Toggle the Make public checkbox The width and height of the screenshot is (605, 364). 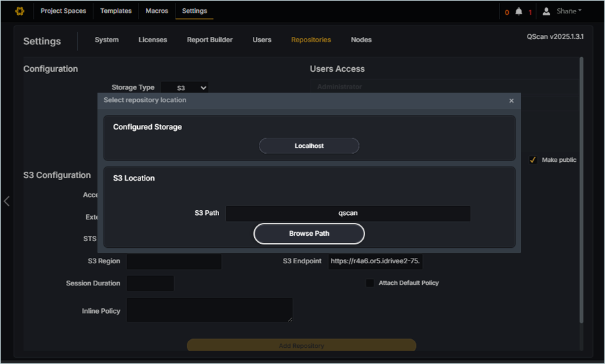click(533, 160)
